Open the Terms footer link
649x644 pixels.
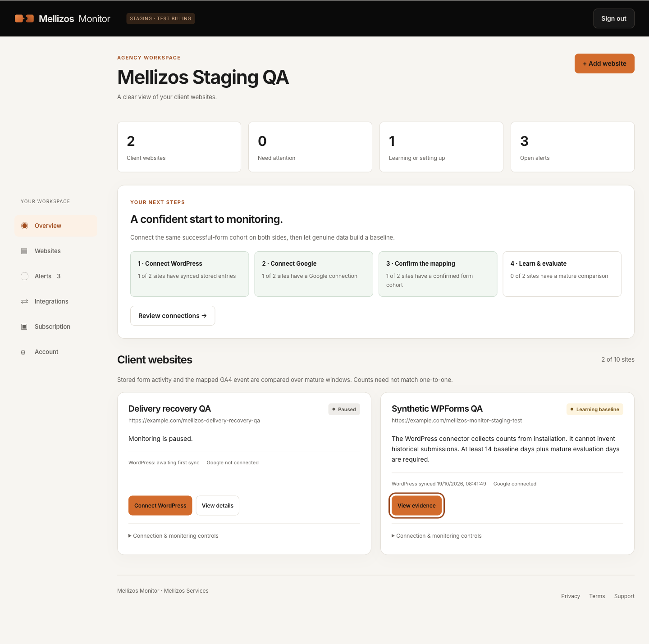click(x=597, y=596)
